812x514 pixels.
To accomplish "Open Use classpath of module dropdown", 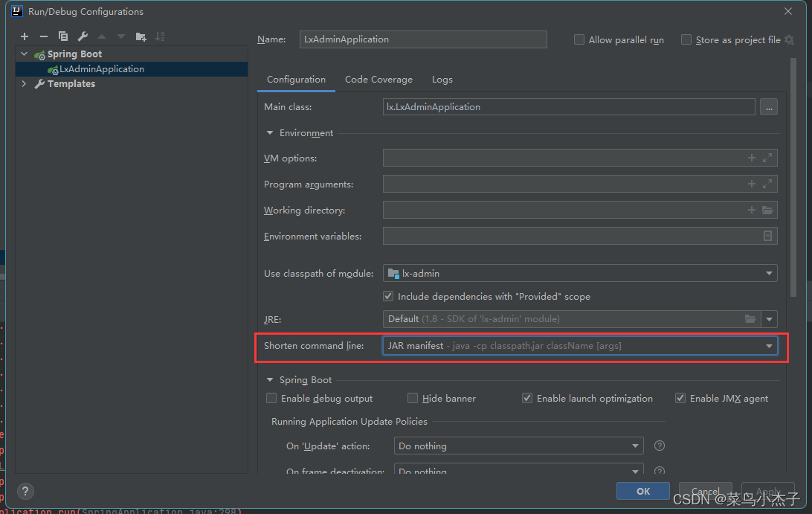I will pos(580,273).
